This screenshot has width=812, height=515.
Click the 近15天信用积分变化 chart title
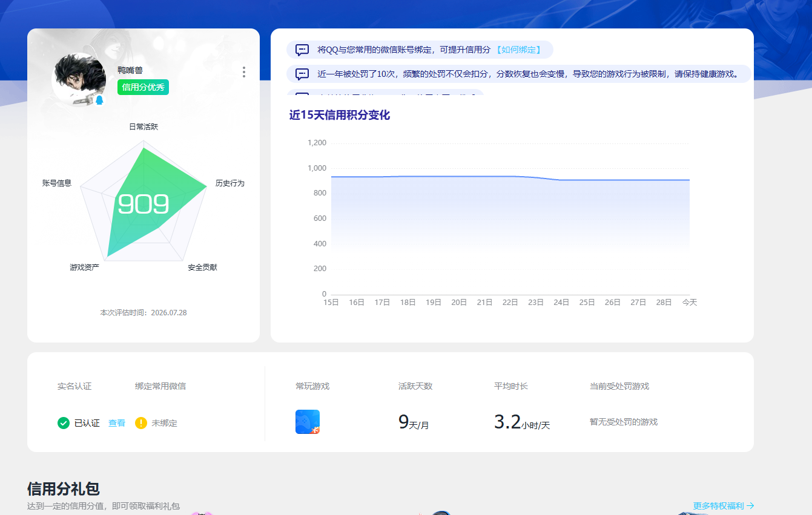click(340, 115)
